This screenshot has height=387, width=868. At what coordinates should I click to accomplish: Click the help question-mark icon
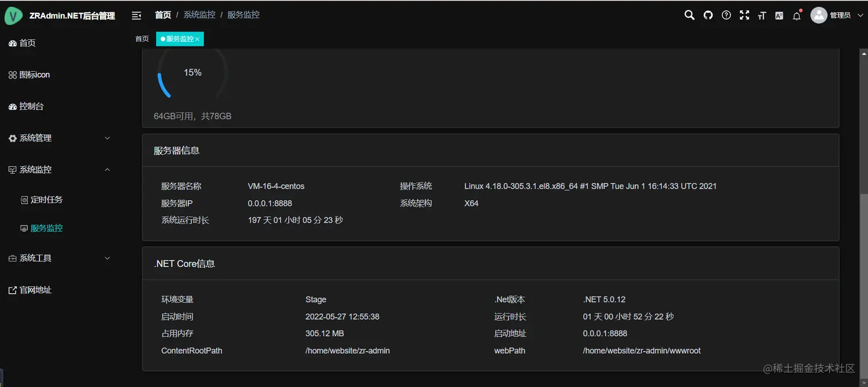pyautogui.click(x=726, y=15)
